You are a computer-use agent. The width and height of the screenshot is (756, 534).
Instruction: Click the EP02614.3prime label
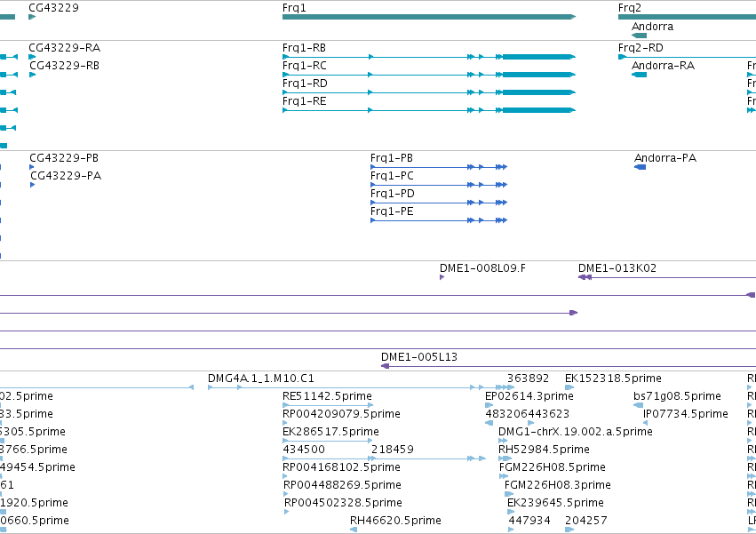click(x=529, y=396)
